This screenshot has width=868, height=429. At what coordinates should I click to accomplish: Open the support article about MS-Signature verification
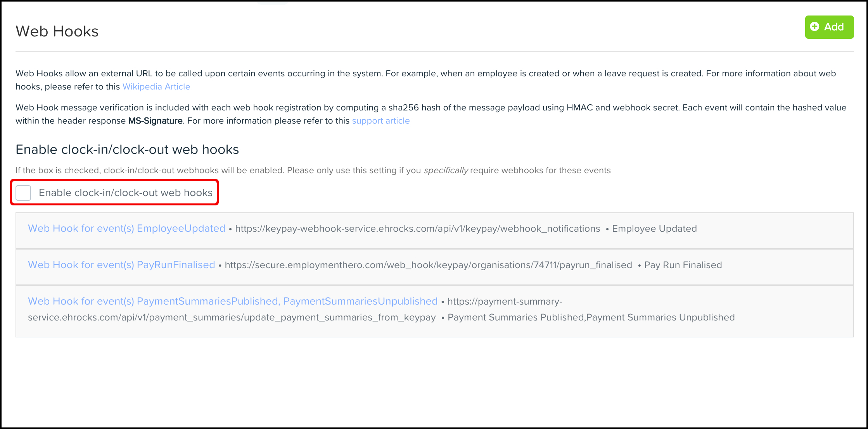381,121
